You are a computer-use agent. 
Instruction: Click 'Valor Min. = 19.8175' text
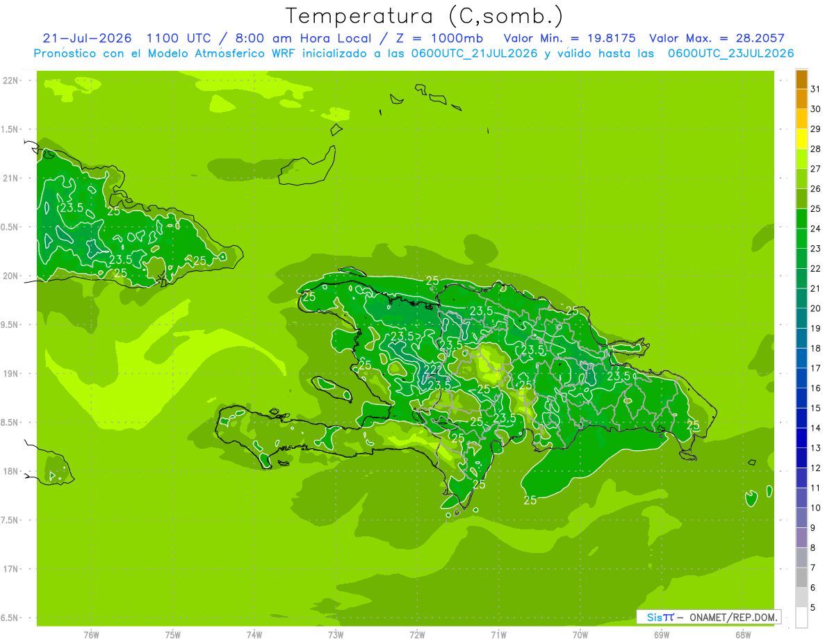pyautogui.click(x=569, y=38)
